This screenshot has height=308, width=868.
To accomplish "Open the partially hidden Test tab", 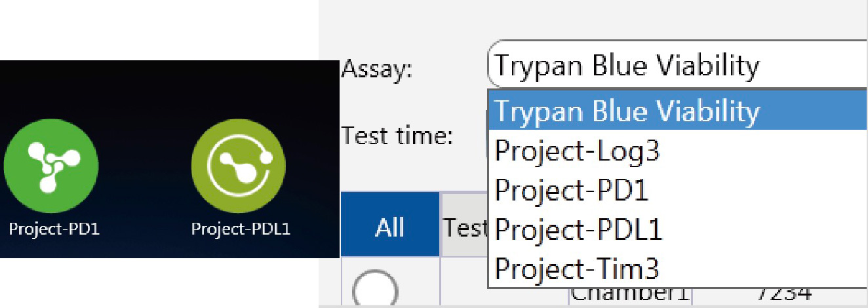I will click(465, 227).
